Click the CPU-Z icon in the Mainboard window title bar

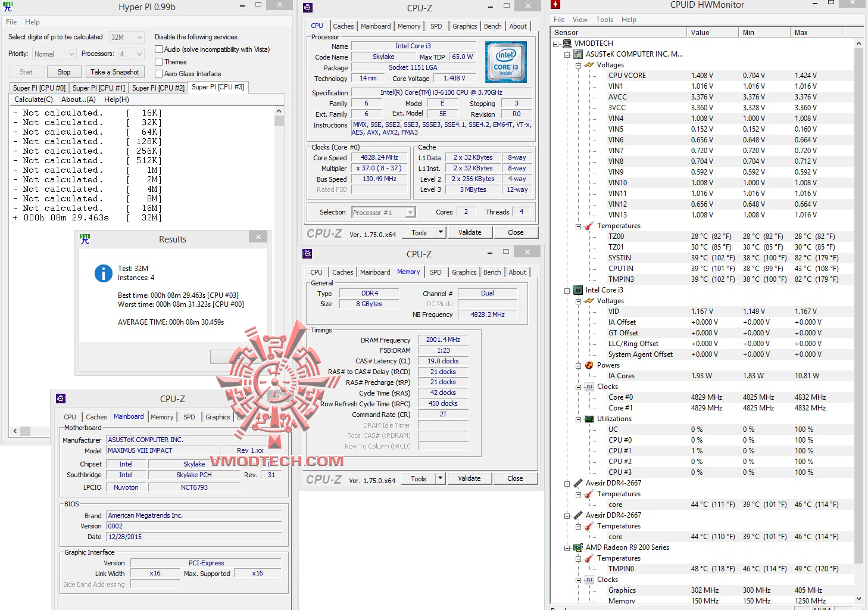[x=60, y=399]
